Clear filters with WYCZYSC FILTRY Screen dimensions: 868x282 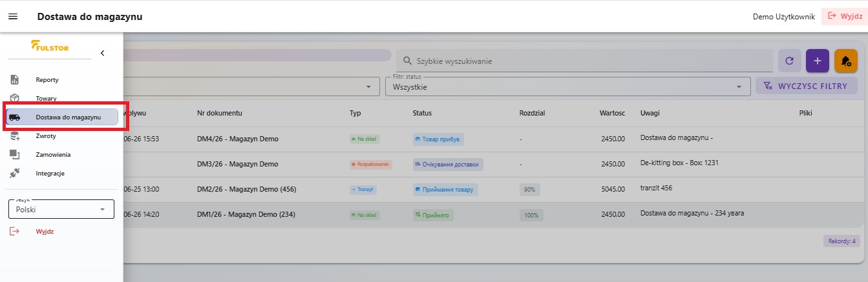(806, 86)
